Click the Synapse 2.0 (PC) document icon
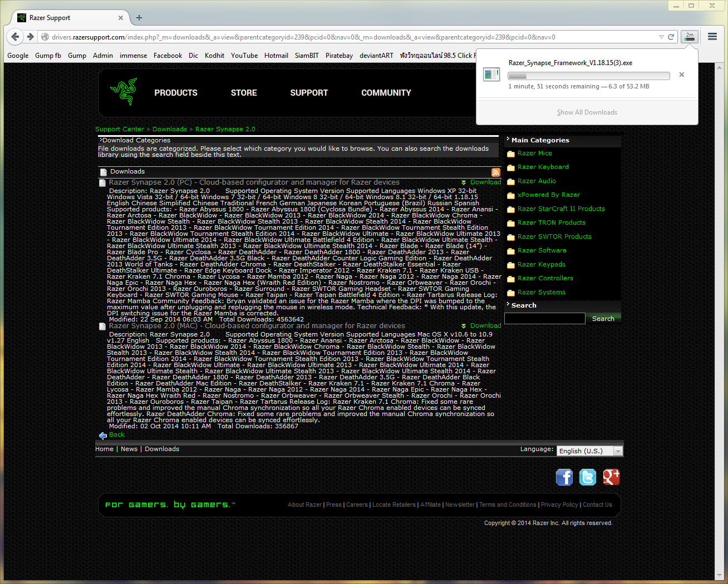This screenshot has width=728, height=584. click(x=102, y=183)
